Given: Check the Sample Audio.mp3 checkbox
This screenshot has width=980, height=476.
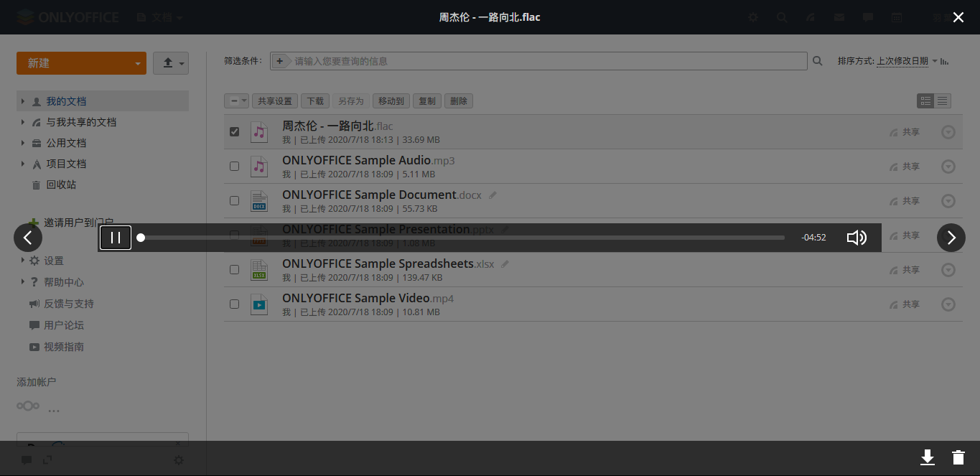Looking at the screenshot, I should point(234,166).
